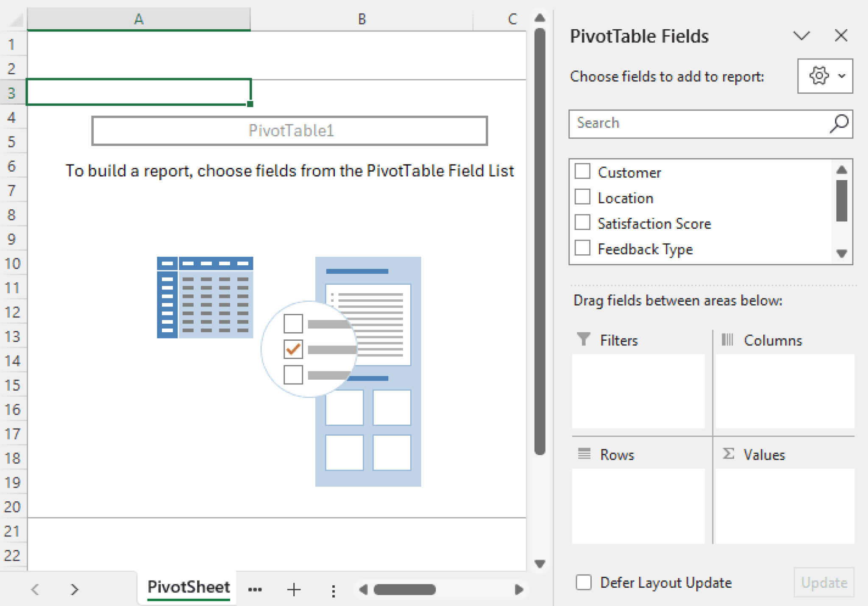
Task: Open PivotTable Fields pane options chevron
Action: click(x=801, y=36)
